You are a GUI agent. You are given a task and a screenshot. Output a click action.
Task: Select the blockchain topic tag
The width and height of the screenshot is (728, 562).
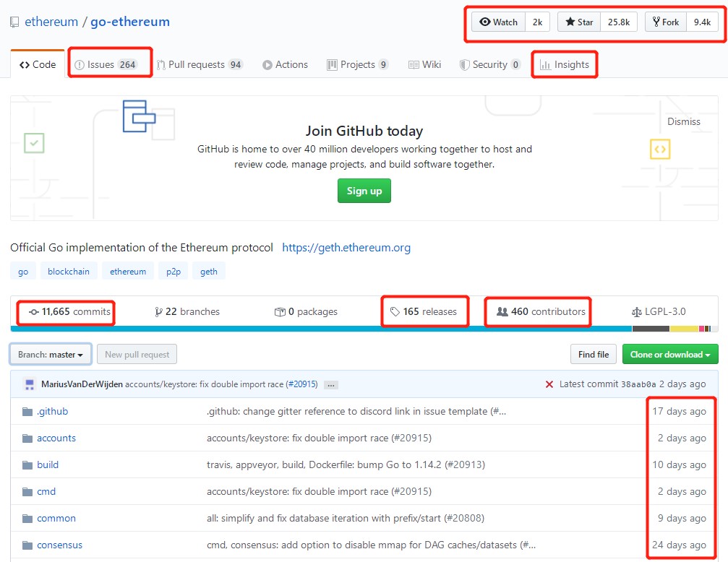(x=69, y=272)
